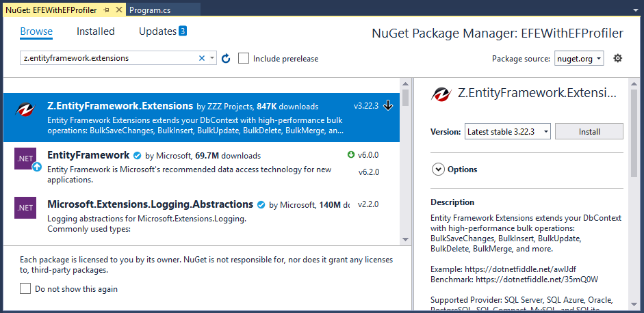Clear the search text with X
Screen dimensions: 644x313
tap(202, 58)
